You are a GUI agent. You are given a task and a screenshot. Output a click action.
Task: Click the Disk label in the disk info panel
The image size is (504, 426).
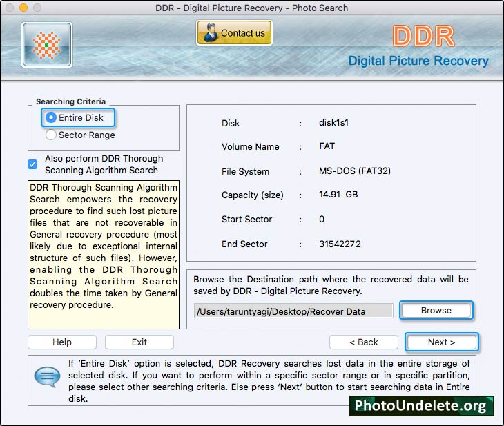pos(231,123)
